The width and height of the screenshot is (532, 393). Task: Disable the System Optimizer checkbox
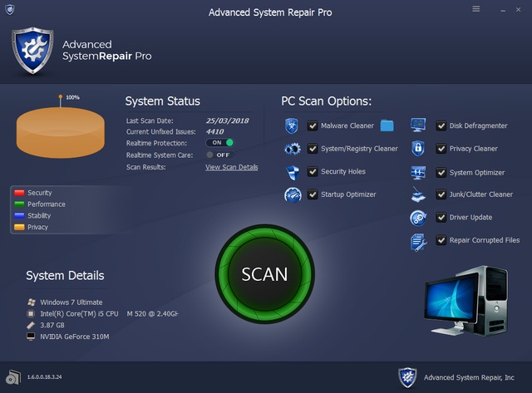point(441,173)
